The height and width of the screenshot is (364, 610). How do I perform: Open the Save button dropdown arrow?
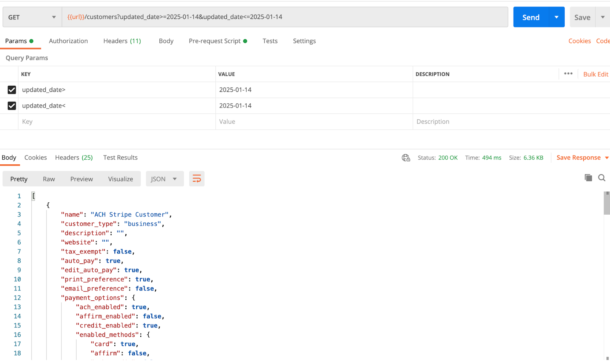coord(603,17)
